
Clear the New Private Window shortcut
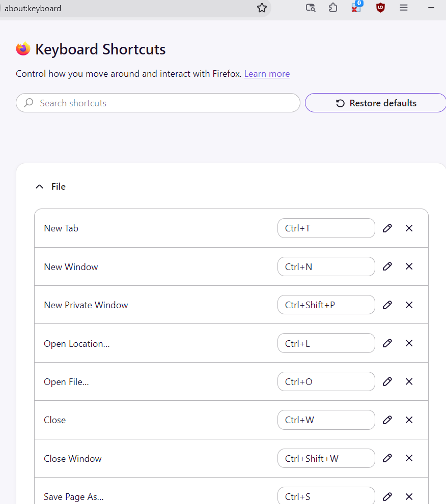(409, 305)
